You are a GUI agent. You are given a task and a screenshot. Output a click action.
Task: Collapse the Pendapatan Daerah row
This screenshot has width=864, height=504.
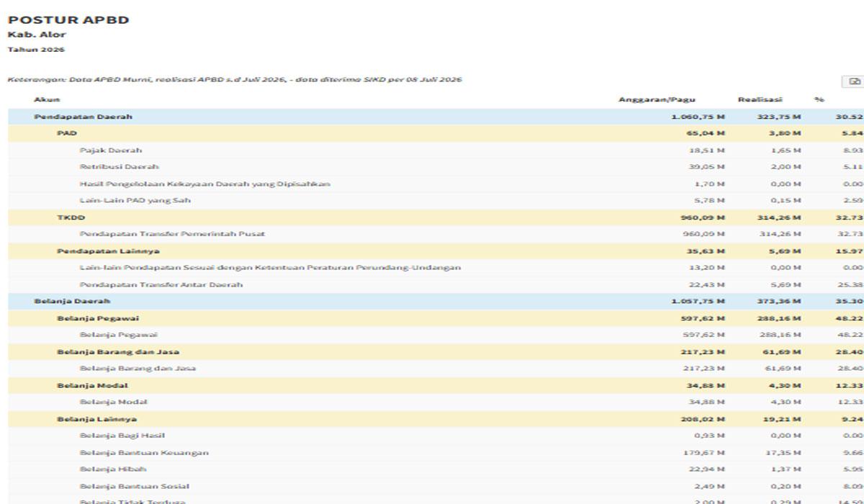436,117
